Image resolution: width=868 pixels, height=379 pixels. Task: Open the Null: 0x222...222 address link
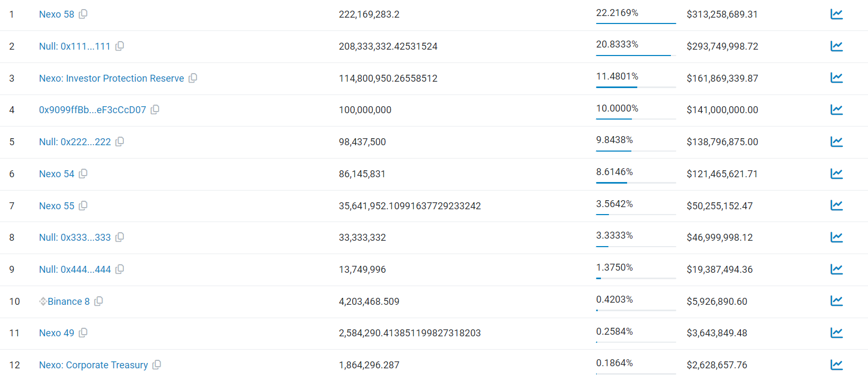[75, 142]
